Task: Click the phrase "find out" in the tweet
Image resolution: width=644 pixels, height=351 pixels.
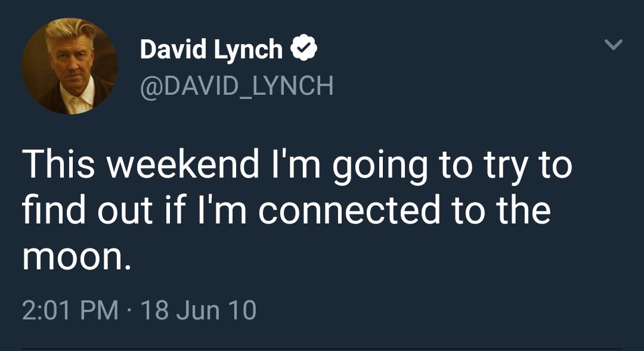Action: click(x=87, y=210)
